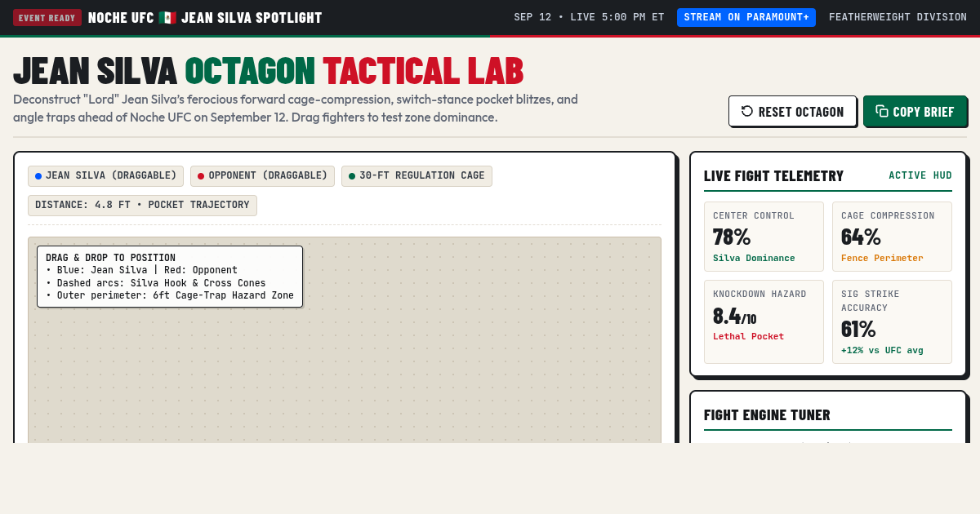Click the Mexican flag icon in header
The height and width of the screenshot is (514, 980).
click(x=167, y=17)
